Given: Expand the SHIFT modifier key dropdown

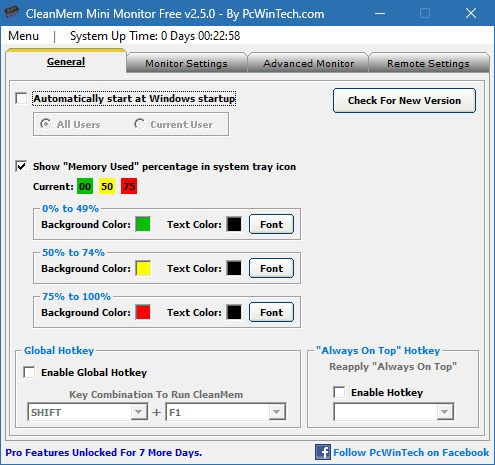Looking at the screenshot, I should (x=139, y=412).
